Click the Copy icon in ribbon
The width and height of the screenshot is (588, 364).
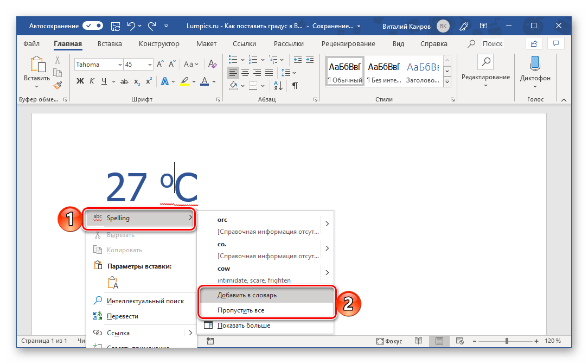[x=57, y=73]
